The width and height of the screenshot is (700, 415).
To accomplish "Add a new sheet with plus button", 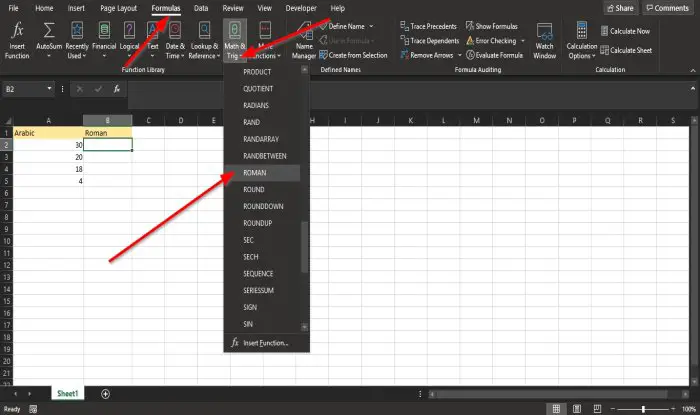I will tap(105, 394).
